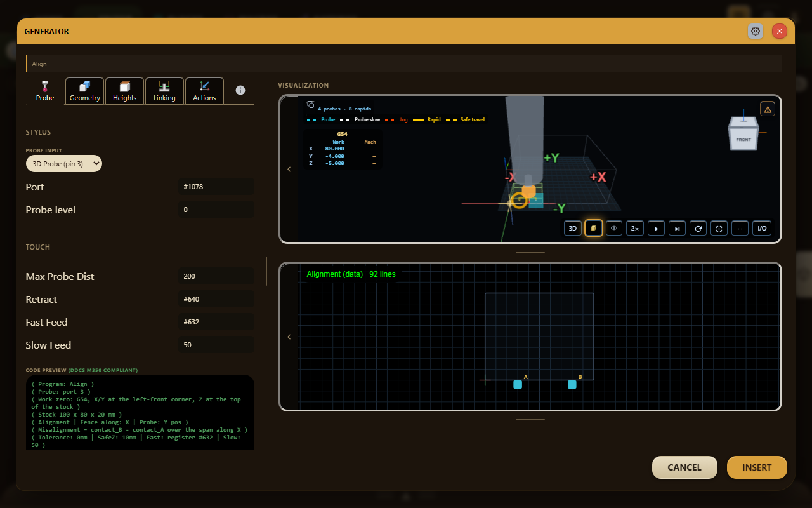812x508 pixels.
Task: Select the Linking tab
Action: (x=164, y=91)
